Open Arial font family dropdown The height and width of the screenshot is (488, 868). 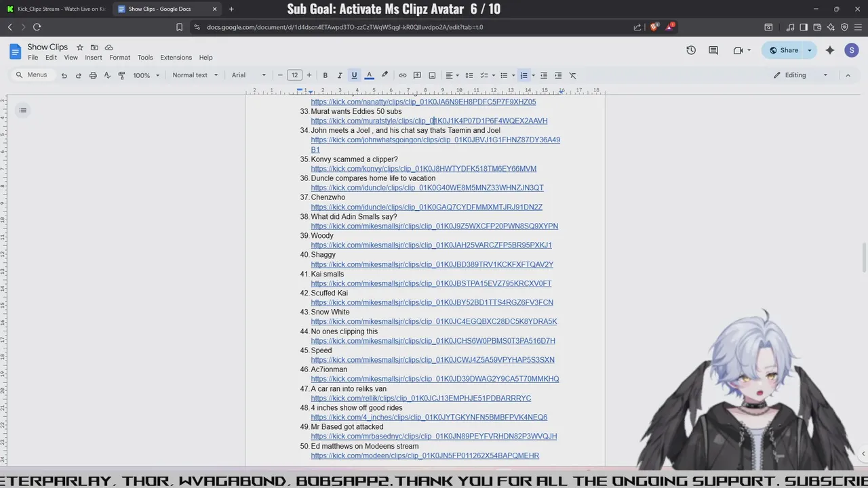pyautogui.click(x=249, y=75)
